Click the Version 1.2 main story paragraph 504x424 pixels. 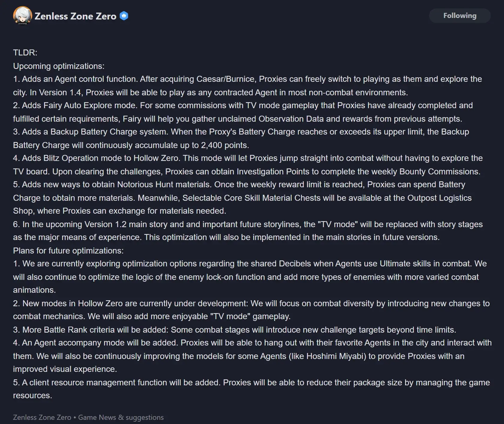(210, 231)
